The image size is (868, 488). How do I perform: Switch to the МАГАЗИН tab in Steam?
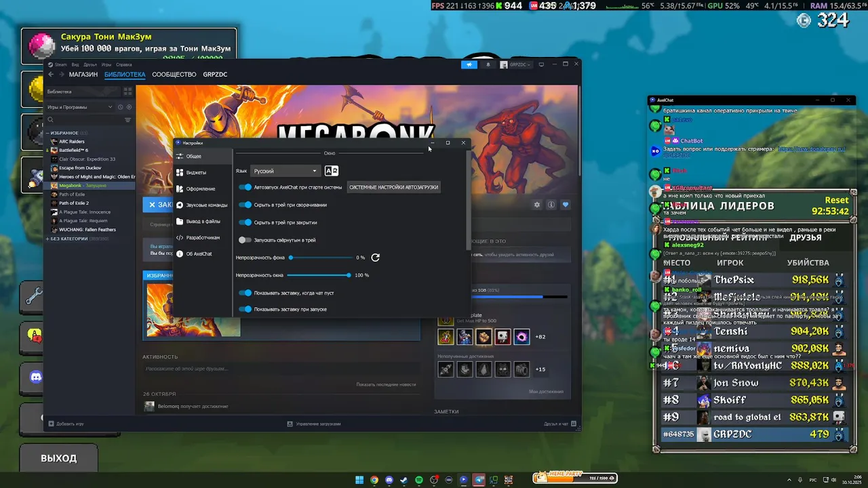(x=83, y=75)
